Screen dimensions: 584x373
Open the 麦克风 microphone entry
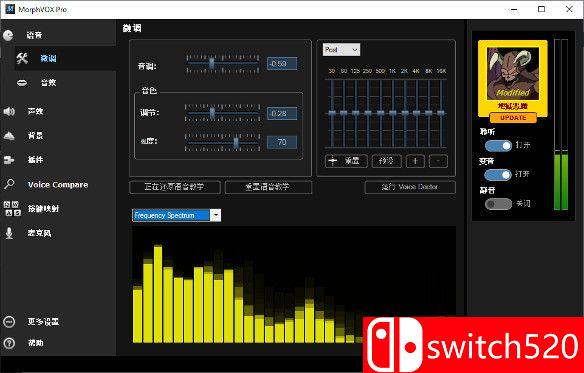28,233
